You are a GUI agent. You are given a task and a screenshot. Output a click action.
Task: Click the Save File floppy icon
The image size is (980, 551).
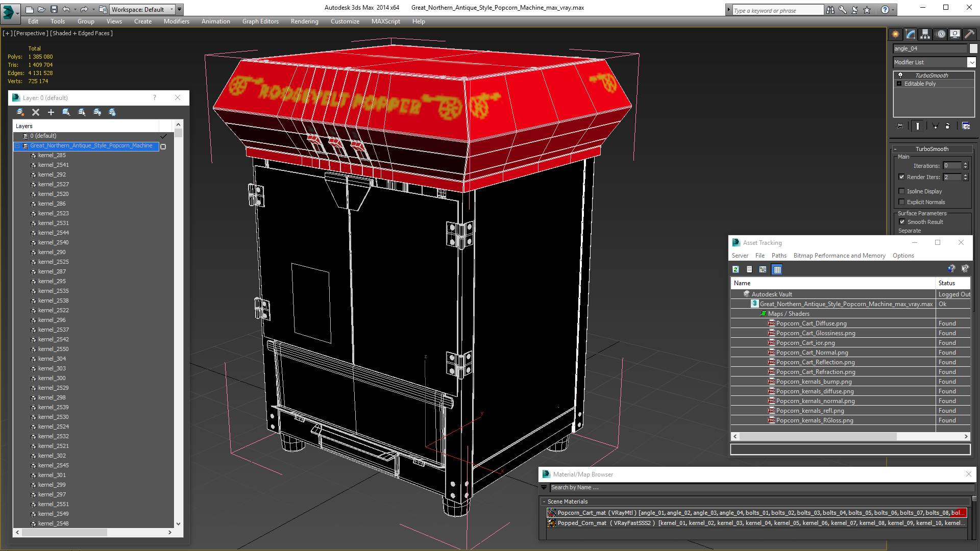(54, 9)
